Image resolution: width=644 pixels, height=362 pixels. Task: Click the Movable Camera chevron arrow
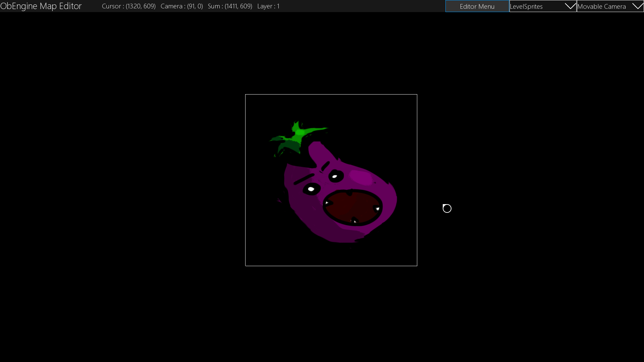tap(637, 6)
